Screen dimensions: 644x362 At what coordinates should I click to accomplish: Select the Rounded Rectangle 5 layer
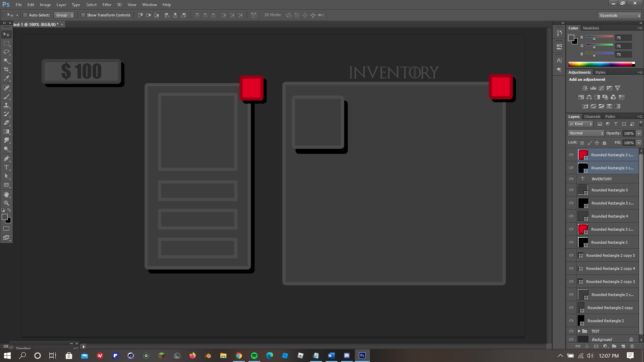609,190
